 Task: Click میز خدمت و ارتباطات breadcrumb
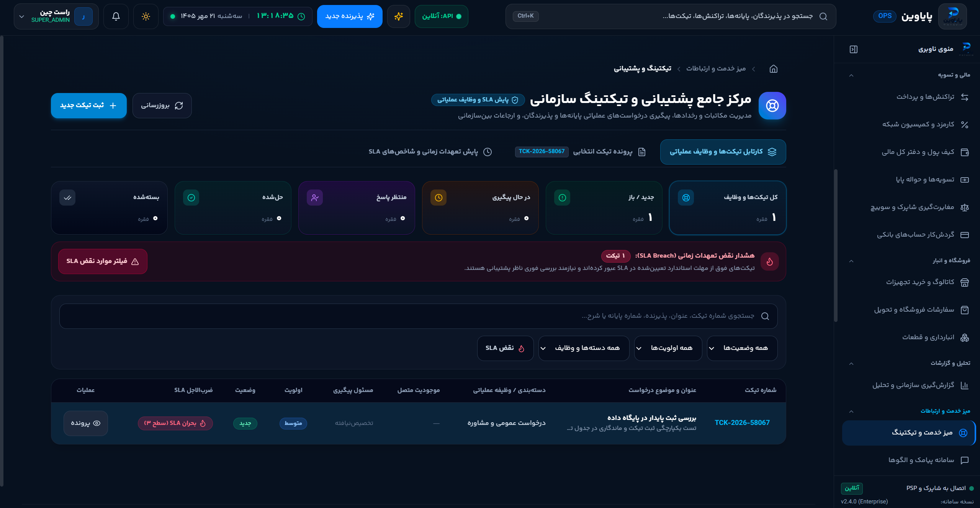tap(716, 69)
